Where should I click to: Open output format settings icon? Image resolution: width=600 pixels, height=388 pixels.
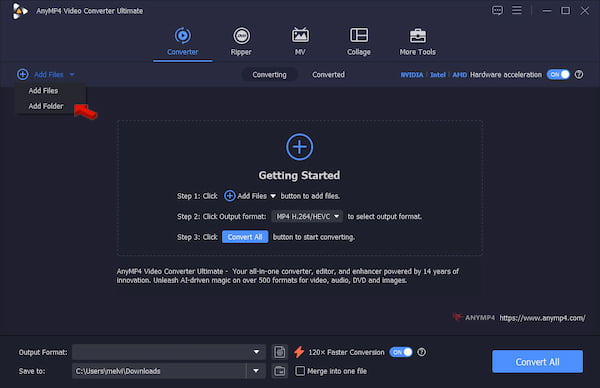click(x=280, y=352)
